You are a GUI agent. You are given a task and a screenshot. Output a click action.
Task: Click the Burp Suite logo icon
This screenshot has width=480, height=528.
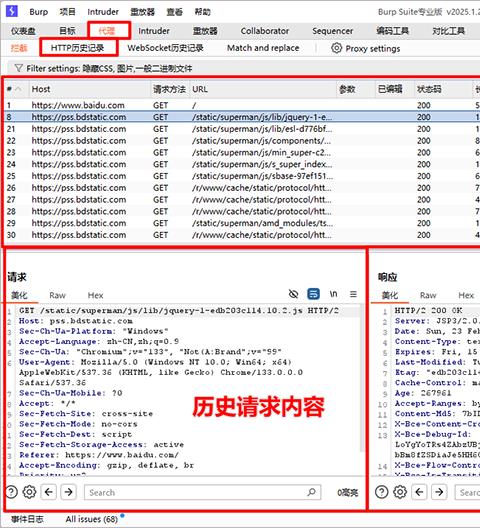(12, 11)
